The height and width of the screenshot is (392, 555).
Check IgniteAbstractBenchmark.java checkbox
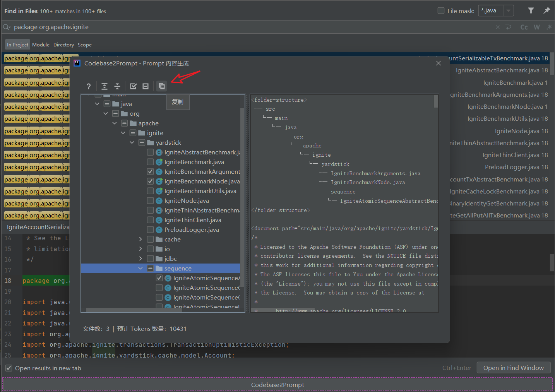click(x=150, y=152)
